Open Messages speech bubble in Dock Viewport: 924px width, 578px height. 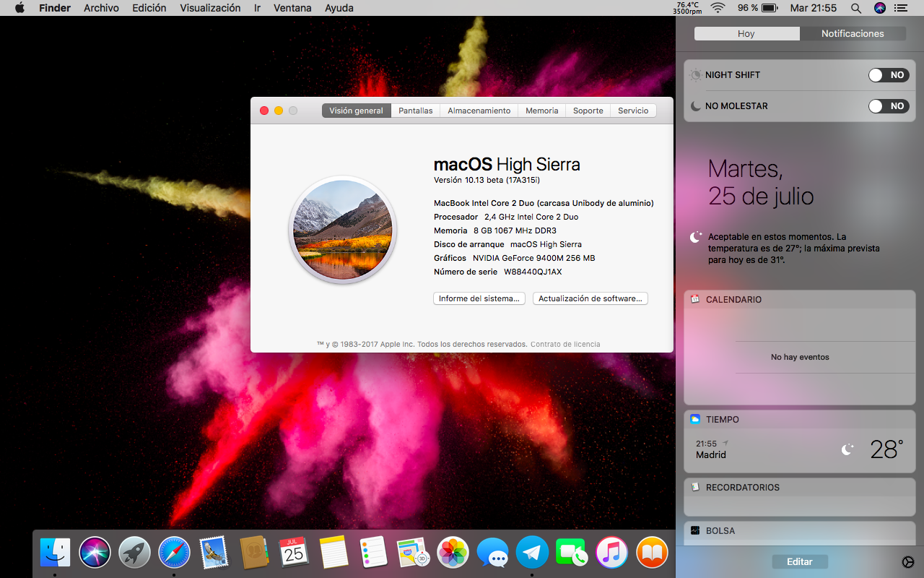(x=492, y=553)
